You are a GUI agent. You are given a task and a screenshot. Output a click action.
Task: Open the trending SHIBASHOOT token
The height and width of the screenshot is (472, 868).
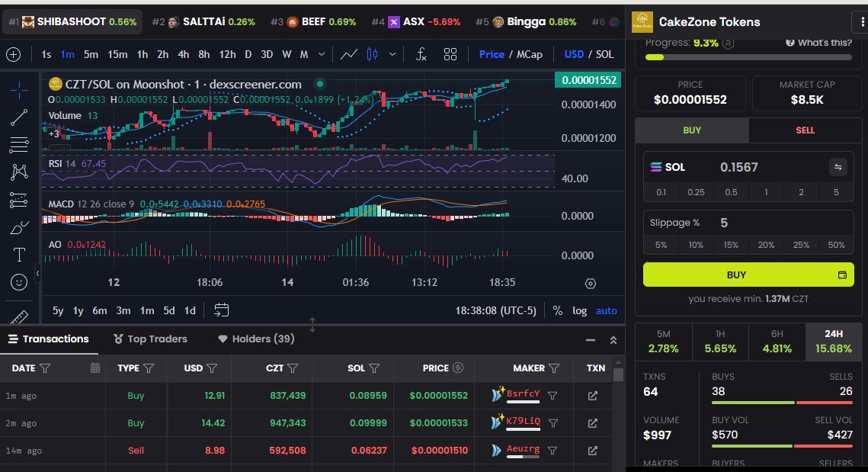pos(72,22)
